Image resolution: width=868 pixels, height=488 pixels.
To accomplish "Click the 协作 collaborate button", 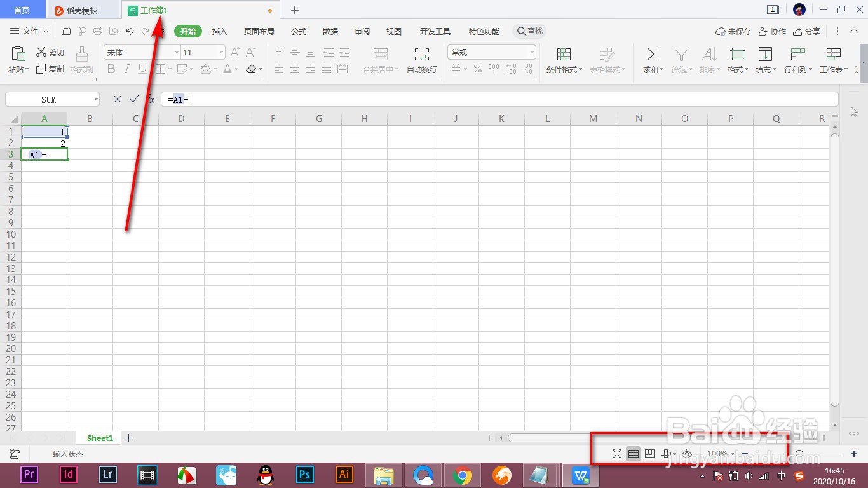I will 773,31.
